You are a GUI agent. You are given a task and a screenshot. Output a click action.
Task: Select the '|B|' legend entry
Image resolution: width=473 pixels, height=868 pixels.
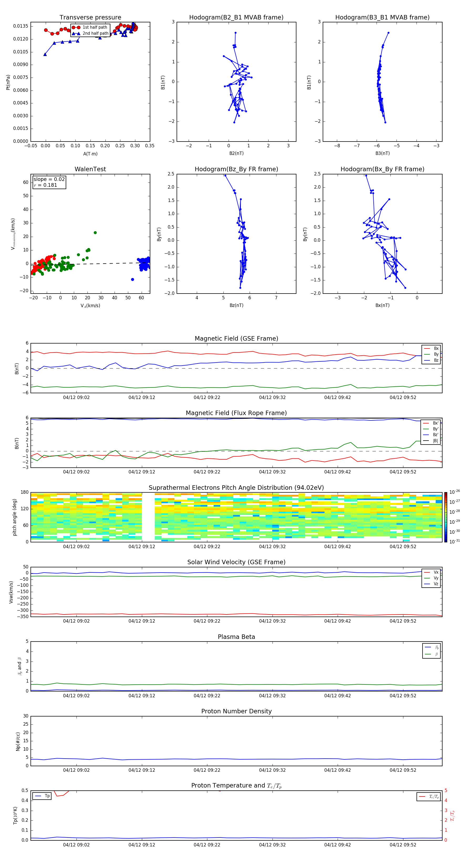pos(431,441)
